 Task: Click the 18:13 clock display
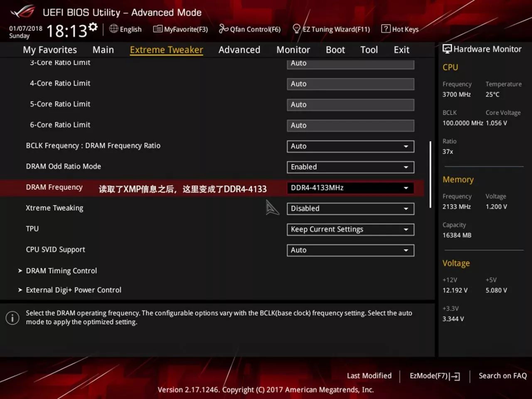click(66, 30)
